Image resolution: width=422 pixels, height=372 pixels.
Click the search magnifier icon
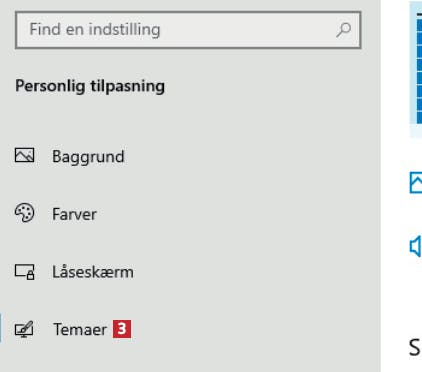(343, 30)
